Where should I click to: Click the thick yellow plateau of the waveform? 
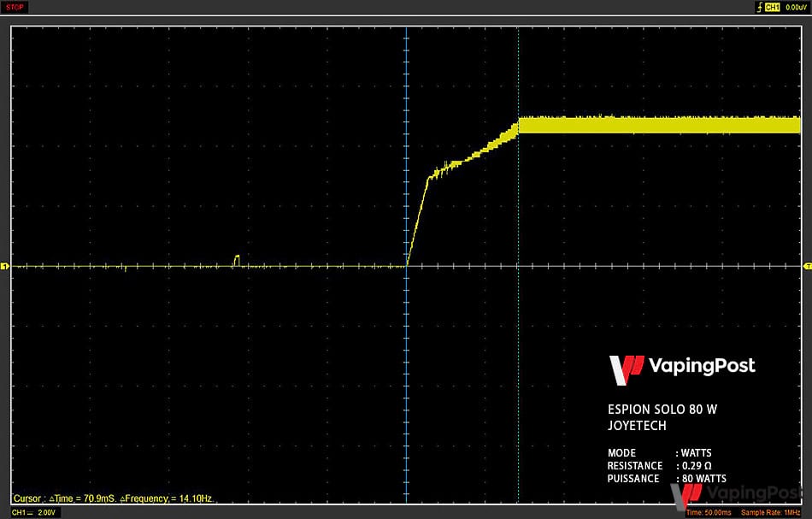coord(659,125)
